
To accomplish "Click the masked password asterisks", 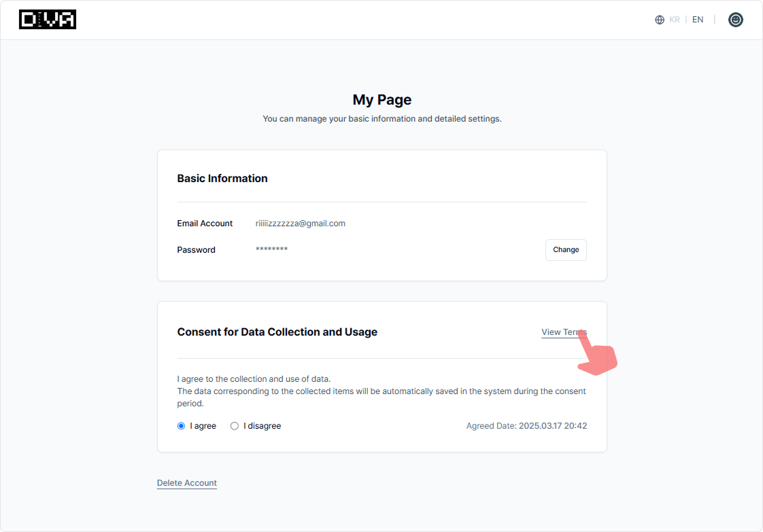I will [x=271, y=249].
